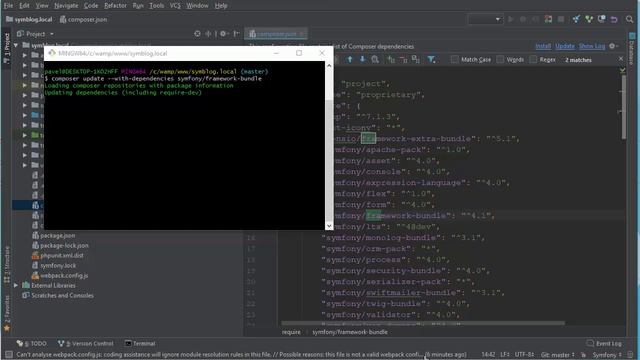
Task: Toggle the Regex checkbox
Action: pos(533,60)
